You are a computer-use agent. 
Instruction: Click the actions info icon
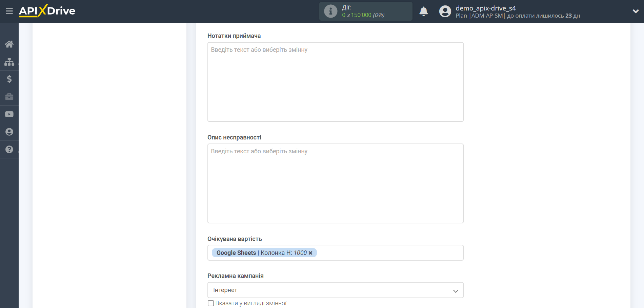click(x=330, y=12)
